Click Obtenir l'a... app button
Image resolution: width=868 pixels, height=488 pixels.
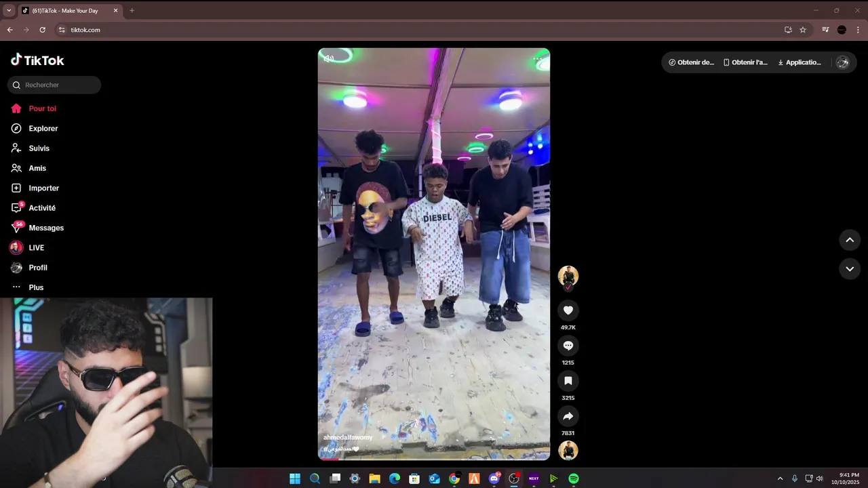pos(745,62)
